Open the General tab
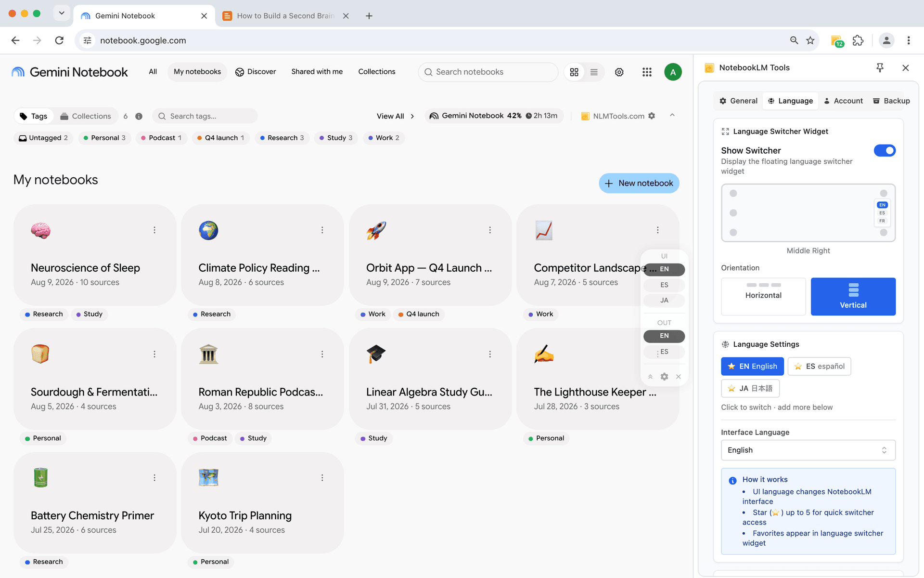The image size is (924, 578). (x=739, y=101)
